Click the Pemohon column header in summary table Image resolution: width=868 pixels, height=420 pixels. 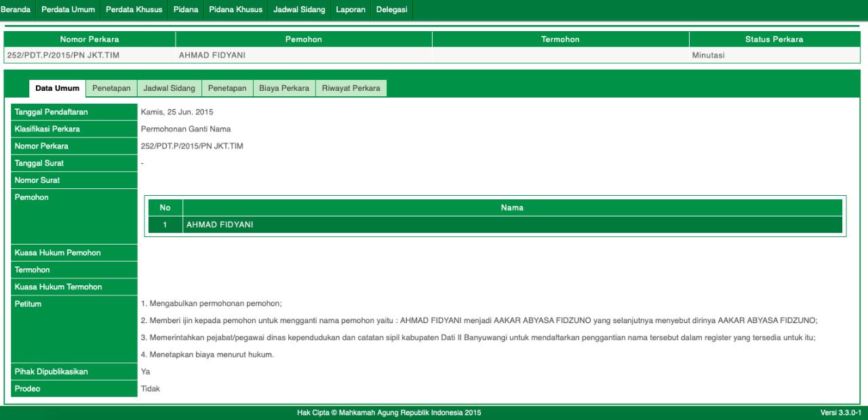point(304,39)
